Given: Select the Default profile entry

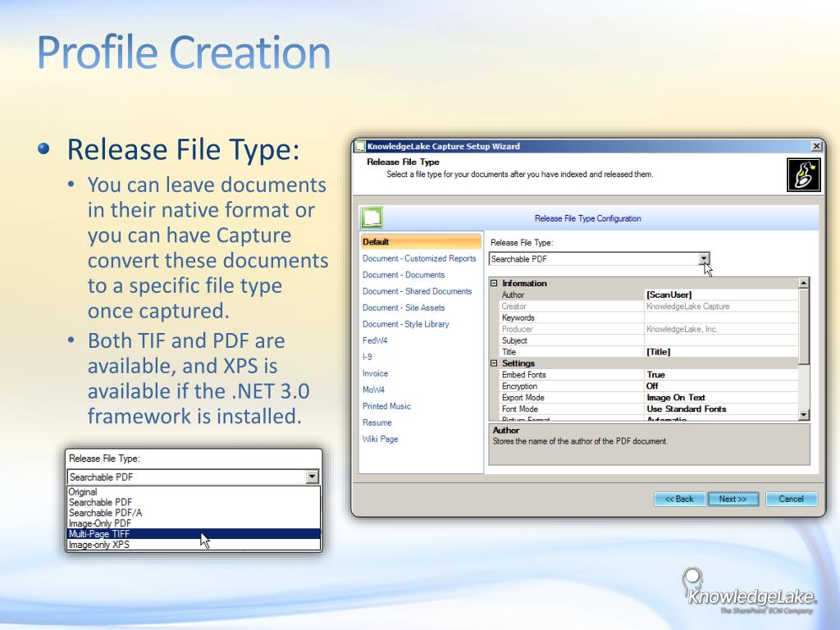Looking at the screenshot, I should [x=421, y=242].
